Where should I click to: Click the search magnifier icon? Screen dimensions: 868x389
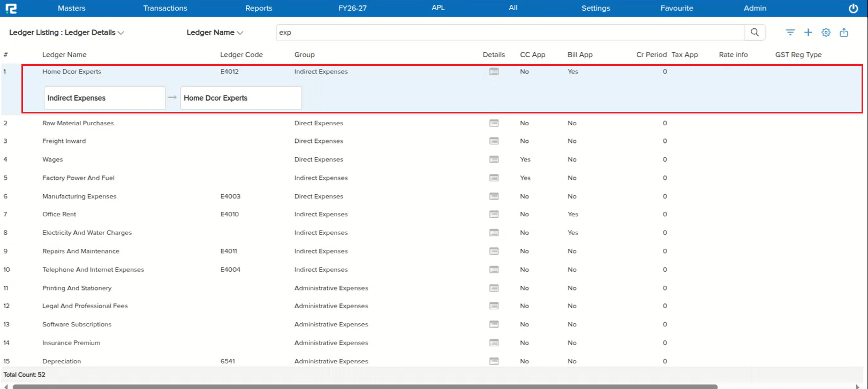754,32
